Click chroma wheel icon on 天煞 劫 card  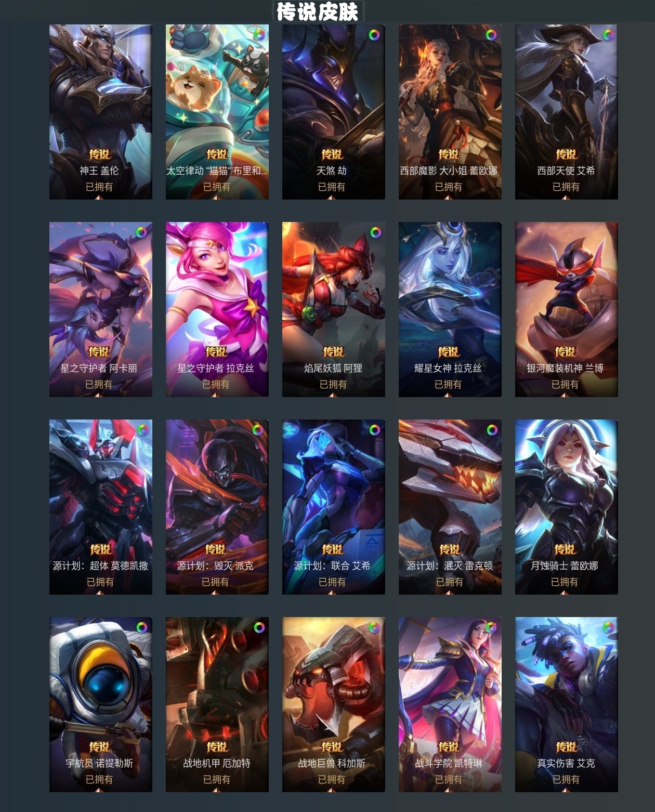(x=374, y=35)
